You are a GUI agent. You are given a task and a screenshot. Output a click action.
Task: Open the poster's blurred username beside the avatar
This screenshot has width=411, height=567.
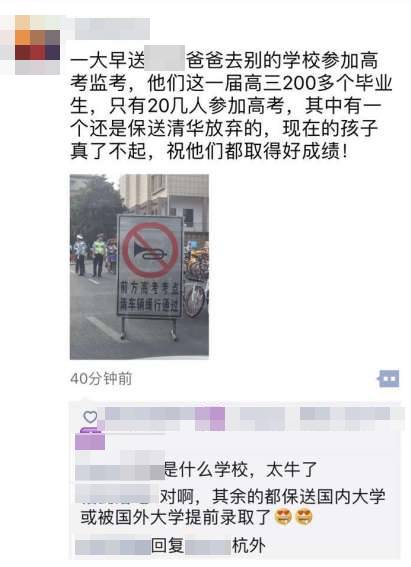click(x=112, y=28)
